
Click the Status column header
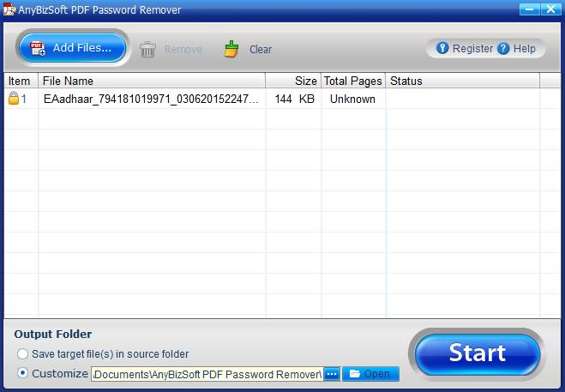pyautogui.click(x=463, y=81)
